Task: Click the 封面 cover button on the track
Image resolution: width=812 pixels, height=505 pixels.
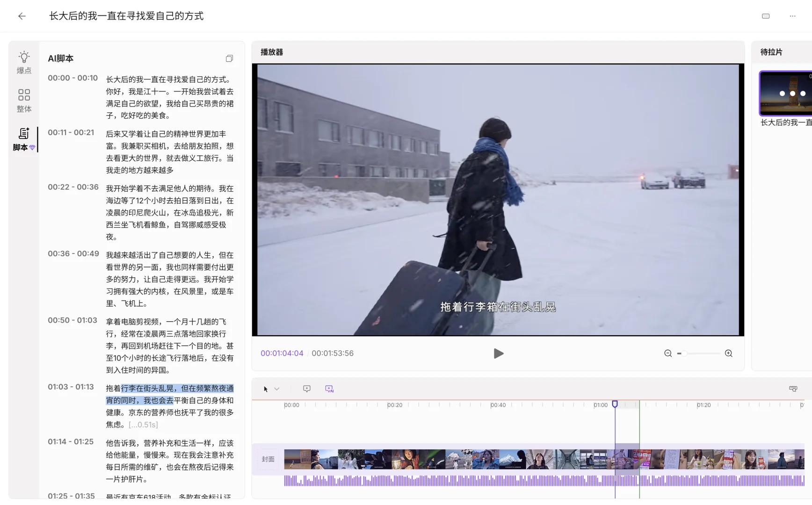Action: [x=268, y=459]
